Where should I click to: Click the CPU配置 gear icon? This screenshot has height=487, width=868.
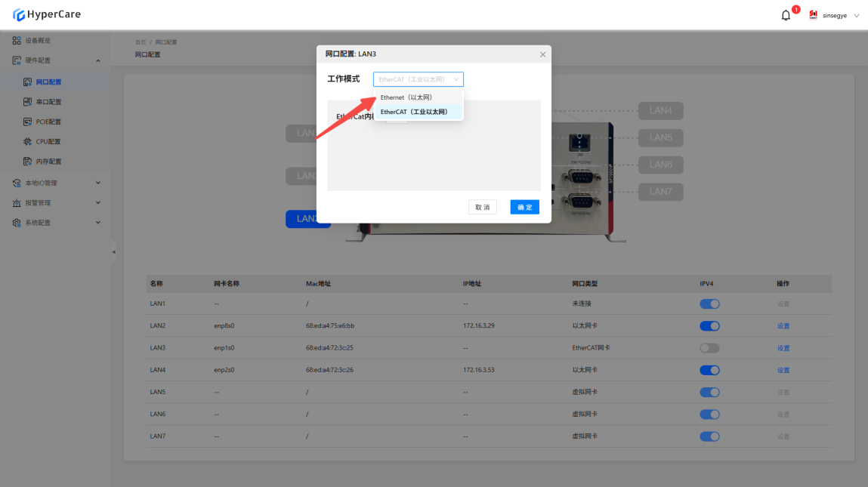[x=28, y=142]
